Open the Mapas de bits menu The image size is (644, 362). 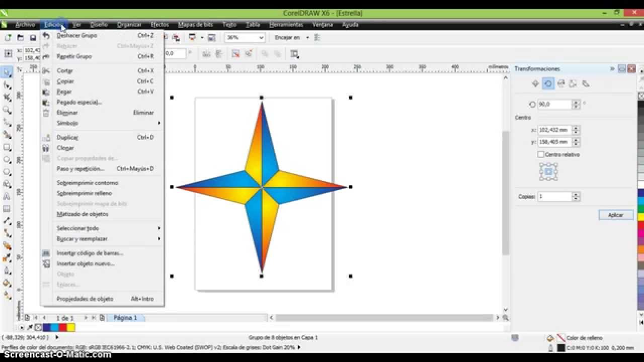click(196, 25)
